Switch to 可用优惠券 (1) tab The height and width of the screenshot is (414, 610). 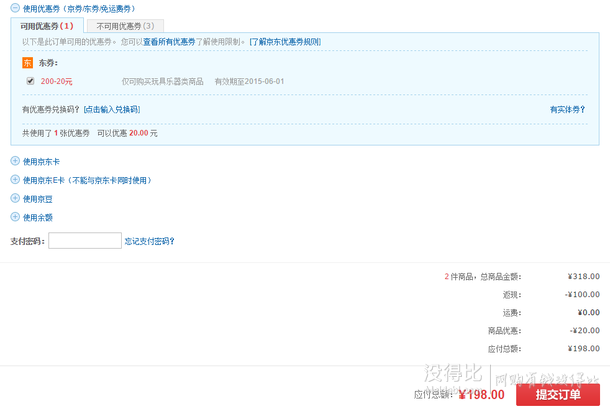coord(47,26)
